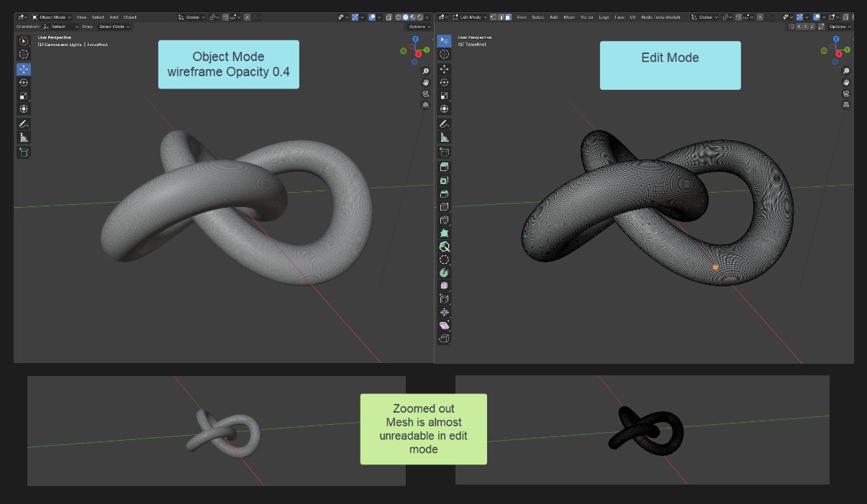Select the Inset Faces tool

pyautogui.click(x=445, y=180)
